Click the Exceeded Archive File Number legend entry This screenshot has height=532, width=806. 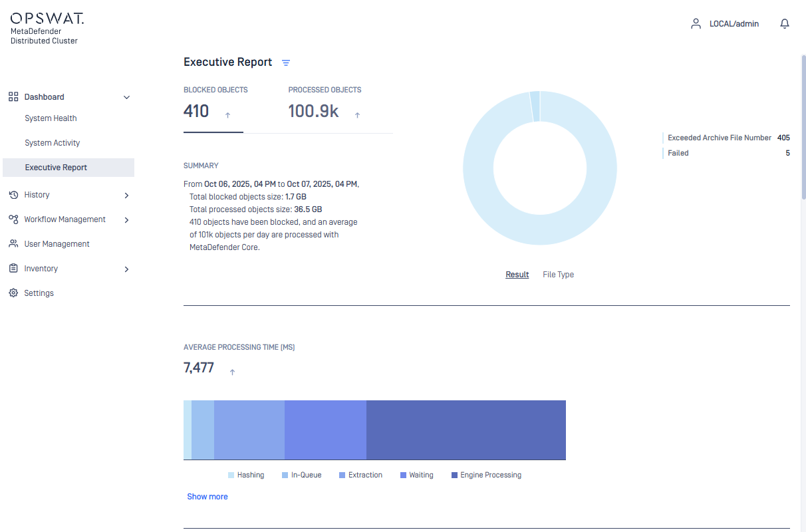(719, 138)
